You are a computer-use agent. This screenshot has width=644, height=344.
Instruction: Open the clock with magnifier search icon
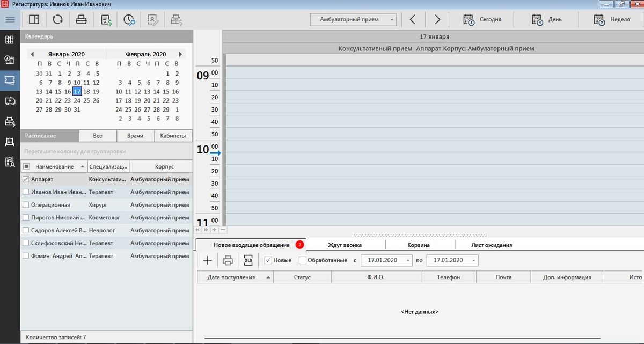[129, 20]
